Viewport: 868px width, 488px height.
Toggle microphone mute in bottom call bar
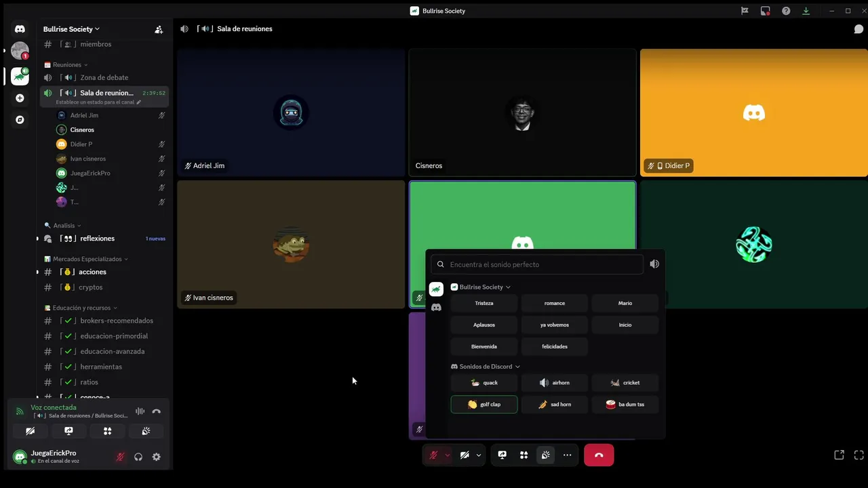(x=433, y=455)
